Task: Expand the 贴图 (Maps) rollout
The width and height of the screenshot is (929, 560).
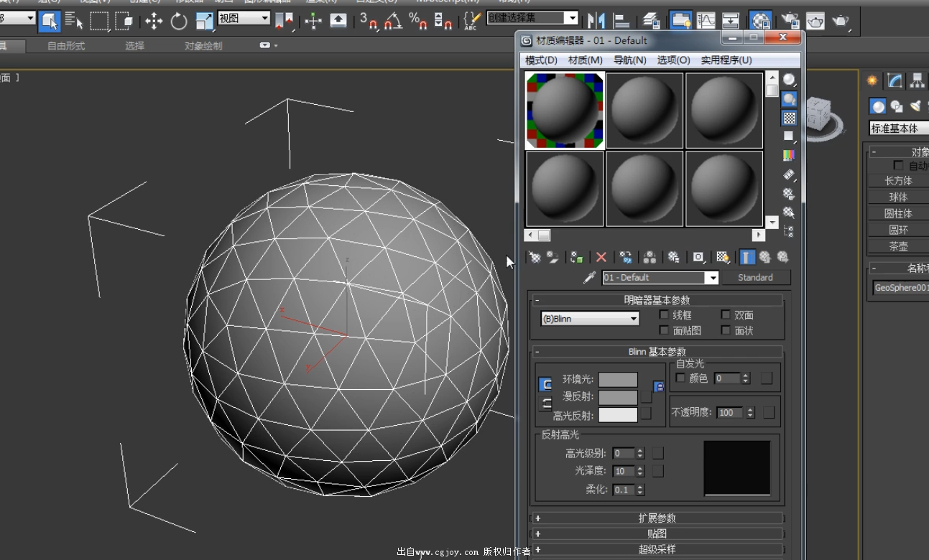Action: [x=657, y=533]
